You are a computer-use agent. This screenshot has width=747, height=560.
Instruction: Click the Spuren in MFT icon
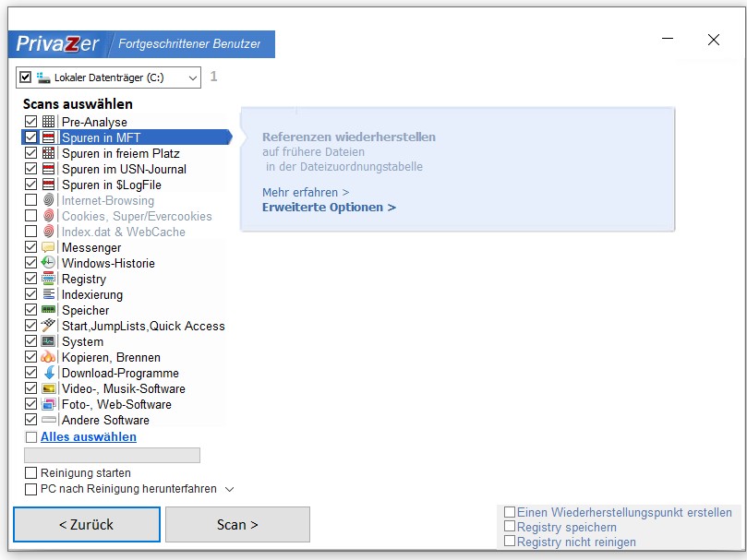[x=48, y=137]
